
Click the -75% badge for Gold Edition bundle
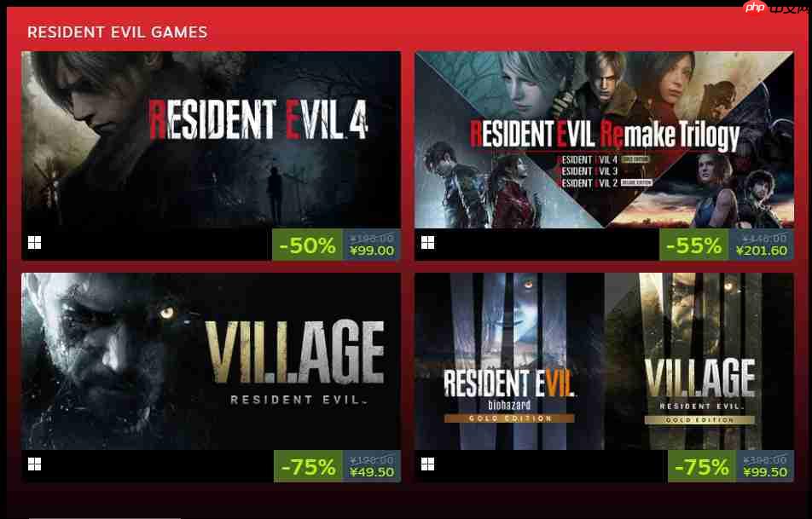pos(702,466)
